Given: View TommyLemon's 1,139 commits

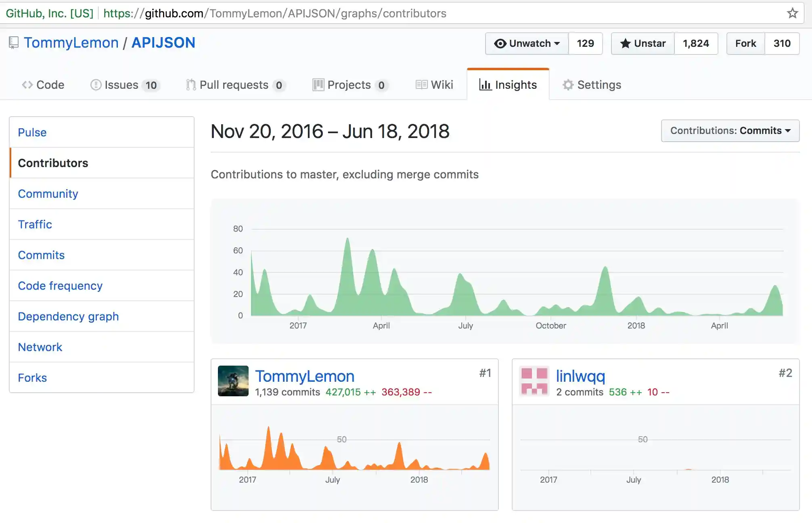Looking at the screenshot, I should 287,392.
